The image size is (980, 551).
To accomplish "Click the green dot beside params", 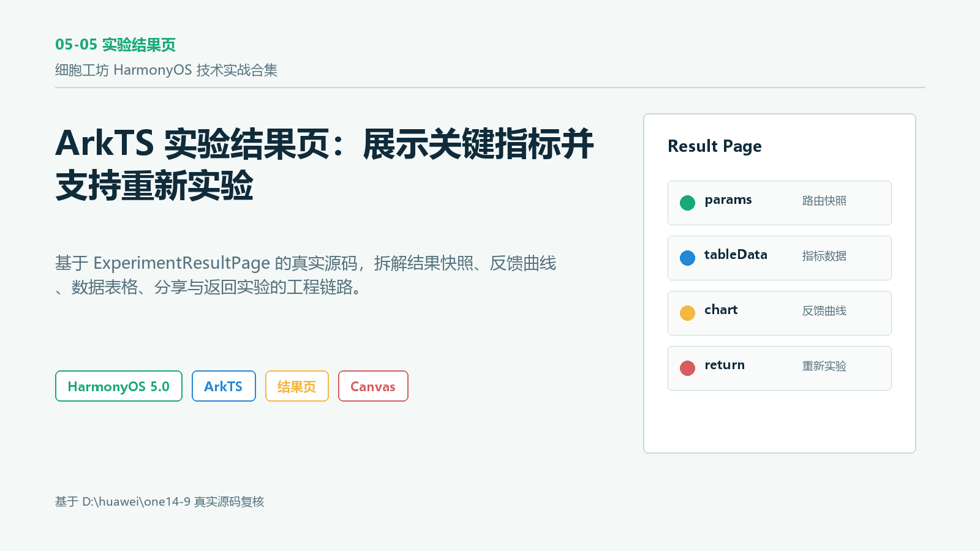I will (687, 203).
